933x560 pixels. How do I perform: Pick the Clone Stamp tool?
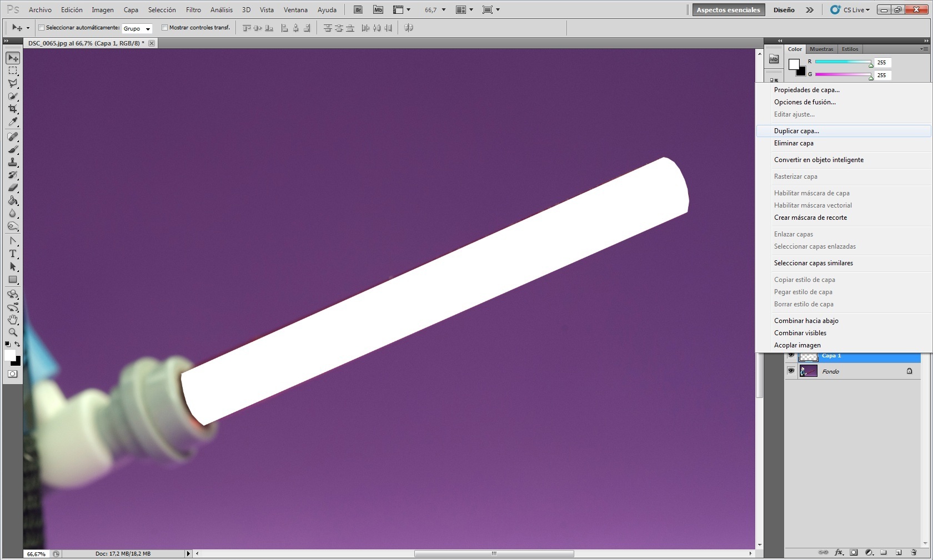click(13, 162)
